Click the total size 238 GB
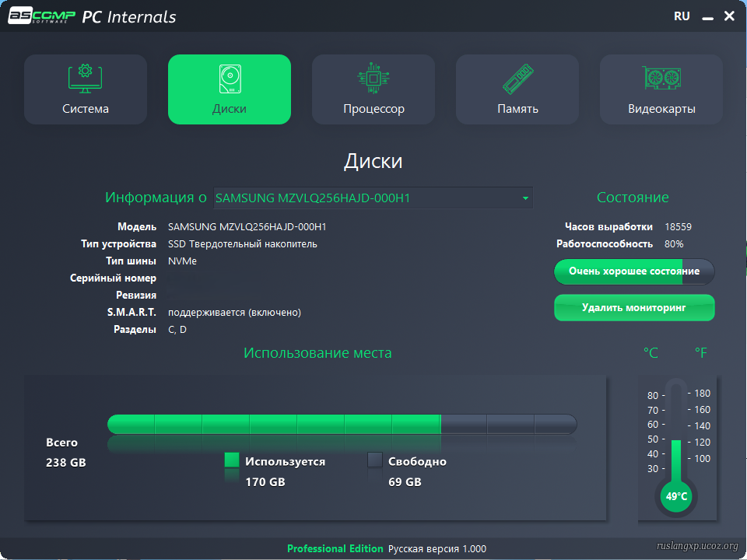This screenshot has width=747, height=560. 66,462
